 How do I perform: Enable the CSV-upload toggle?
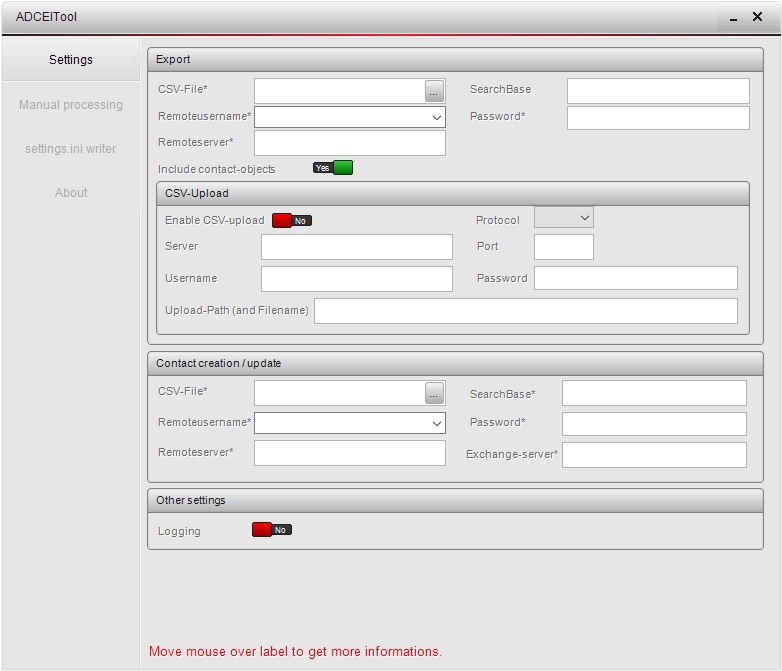[292, 220]
